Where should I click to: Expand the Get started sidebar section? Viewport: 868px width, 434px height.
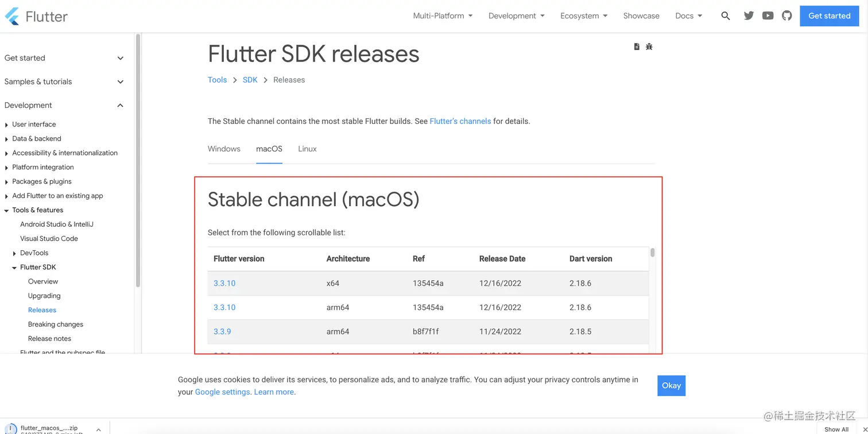(x=64, y=58)
